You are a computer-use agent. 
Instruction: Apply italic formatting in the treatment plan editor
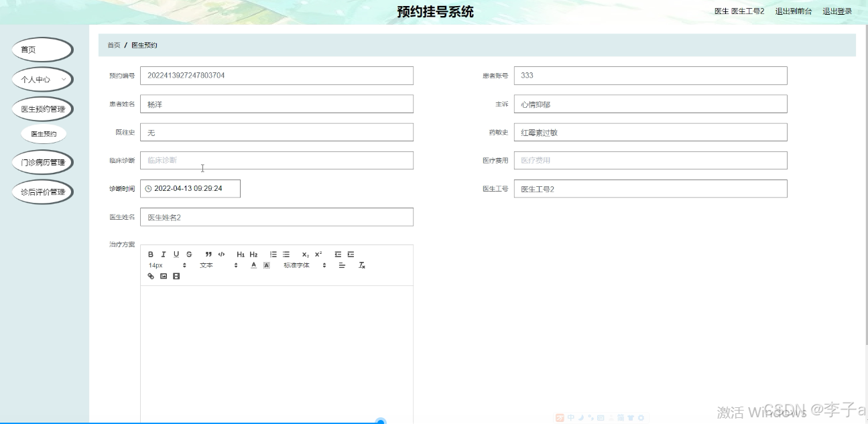click(164, 254)
